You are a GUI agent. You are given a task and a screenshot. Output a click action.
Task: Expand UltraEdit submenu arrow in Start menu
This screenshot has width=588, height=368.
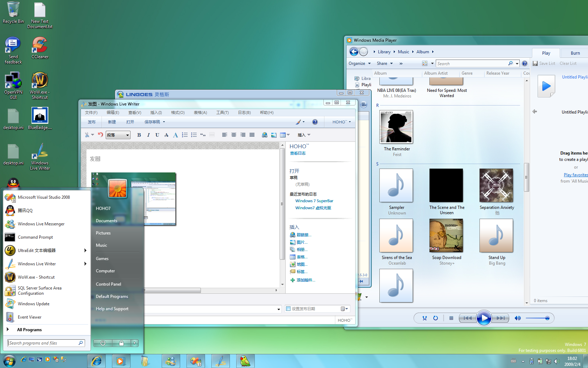point(85,250)
